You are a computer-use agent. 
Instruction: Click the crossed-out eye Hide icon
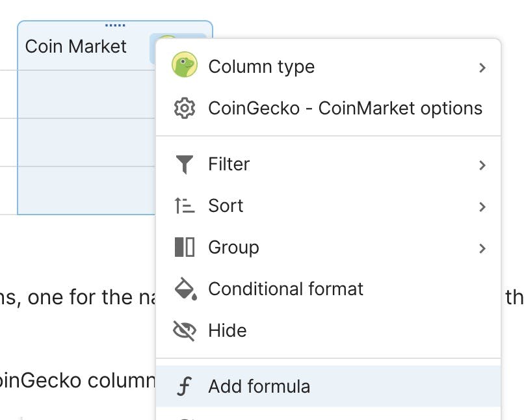pos(185,330)
